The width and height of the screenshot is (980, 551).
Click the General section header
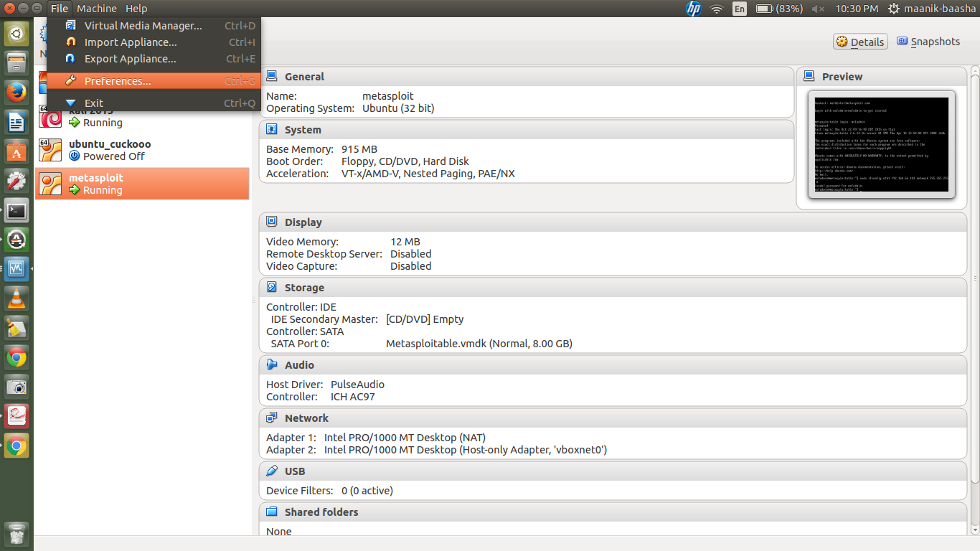point(526,77)
